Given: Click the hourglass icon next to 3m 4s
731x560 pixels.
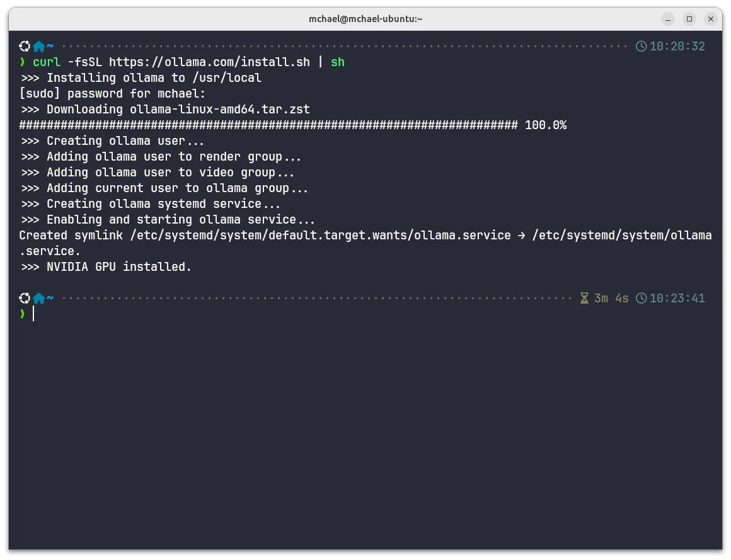Looking at the screenshot, I should coord(584,298).
